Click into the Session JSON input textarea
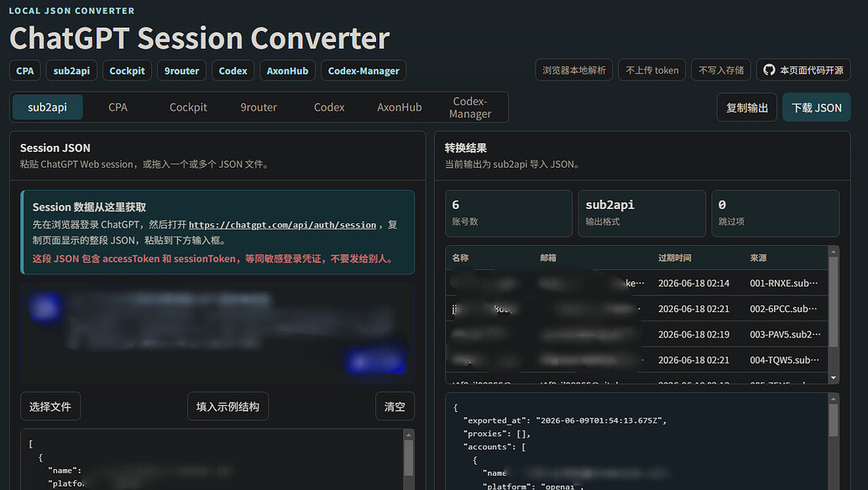This screenshot has width=868, height=490. click(212, 460)
